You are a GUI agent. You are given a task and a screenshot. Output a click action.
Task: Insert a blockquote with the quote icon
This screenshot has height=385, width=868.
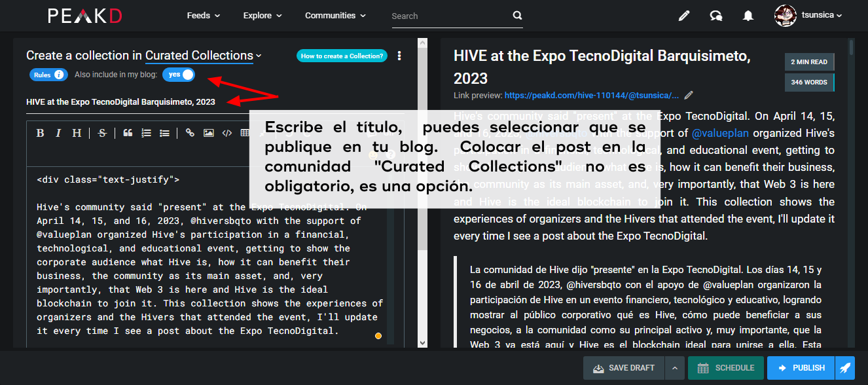pos(128,133)
